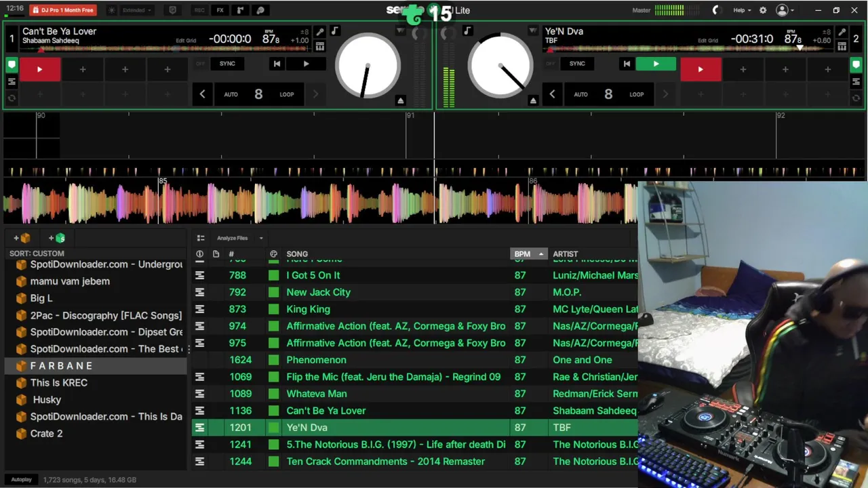Open the settings gear
The width and height of the screenshot is (868, 488).
point(763,10)
